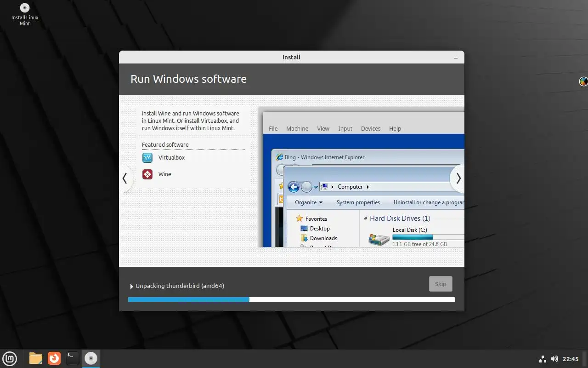Click the Wine featured software icon

[x=147, y=174]
